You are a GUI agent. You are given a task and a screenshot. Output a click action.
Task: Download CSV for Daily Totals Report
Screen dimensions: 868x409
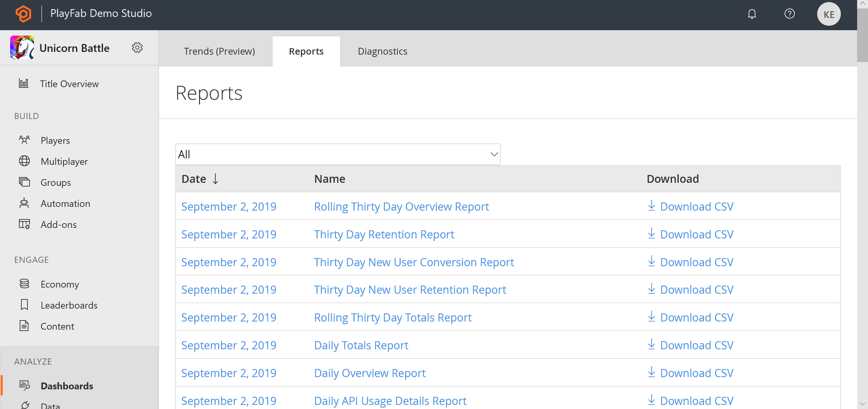coord(696,345)
